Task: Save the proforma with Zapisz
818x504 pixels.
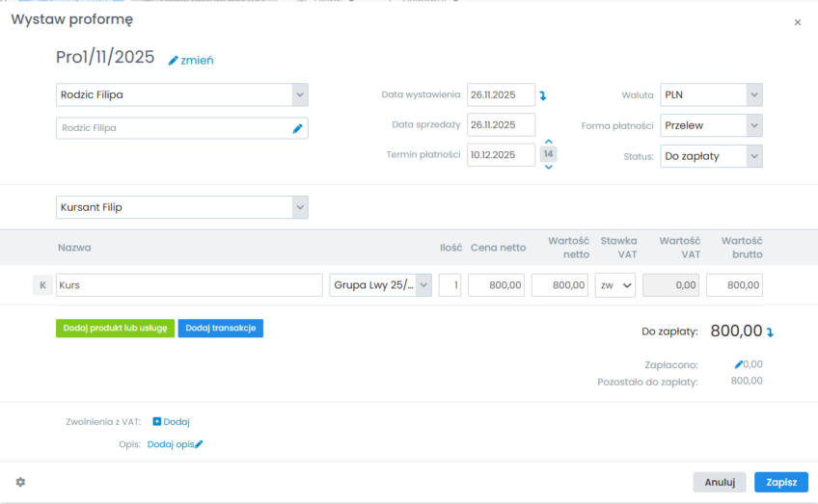Action: coord(780,482)
